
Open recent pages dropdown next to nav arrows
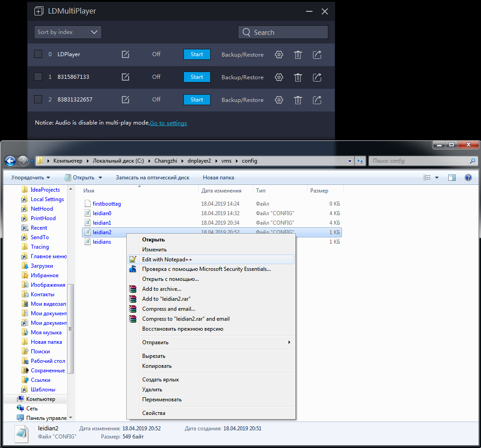click(x=32, y=161)
